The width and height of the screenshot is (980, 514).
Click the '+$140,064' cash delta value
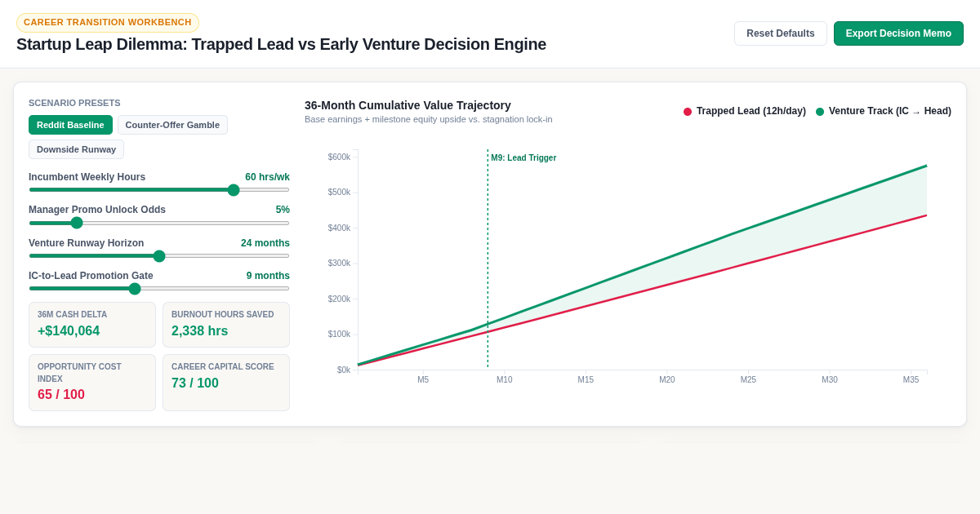pos(69,331)
